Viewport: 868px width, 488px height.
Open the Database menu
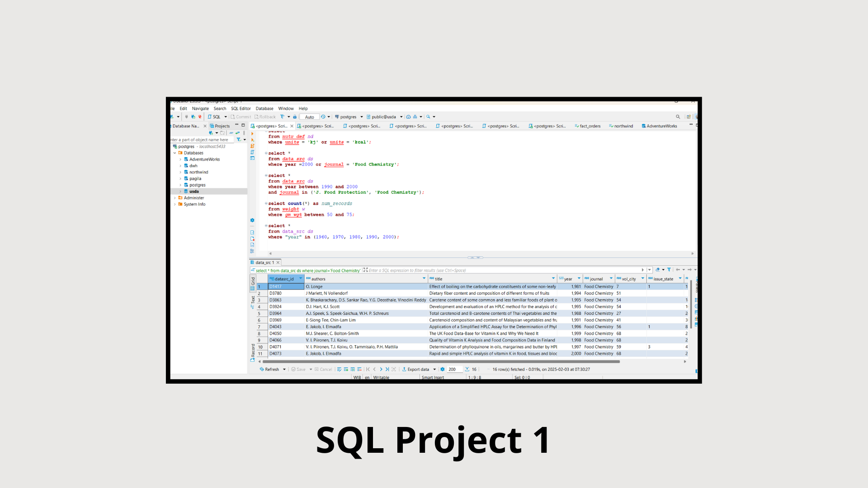pos(264,108)
